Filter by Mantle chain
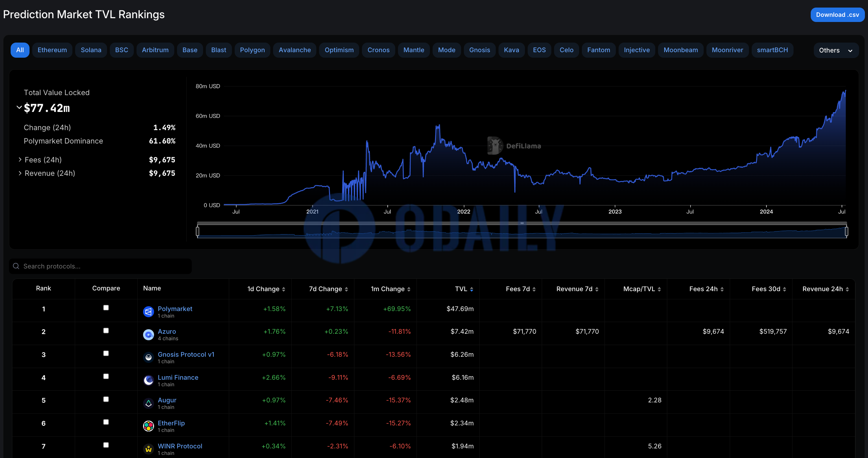 [x=414, y=50]
